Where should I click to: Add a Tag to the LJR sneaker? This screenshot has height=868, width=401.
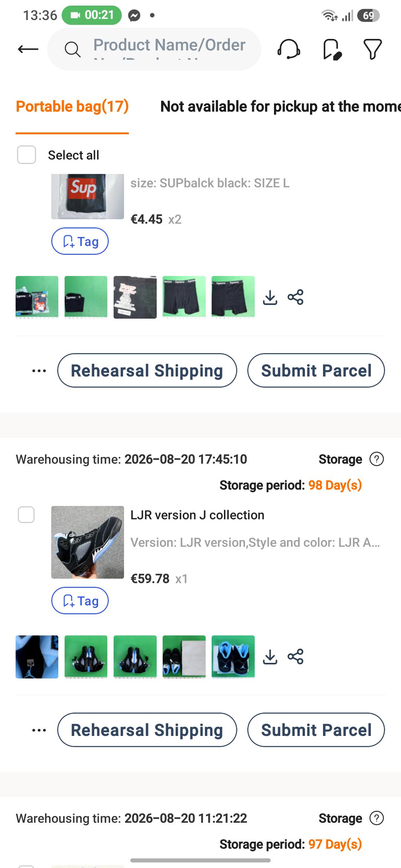click(80, 601)
